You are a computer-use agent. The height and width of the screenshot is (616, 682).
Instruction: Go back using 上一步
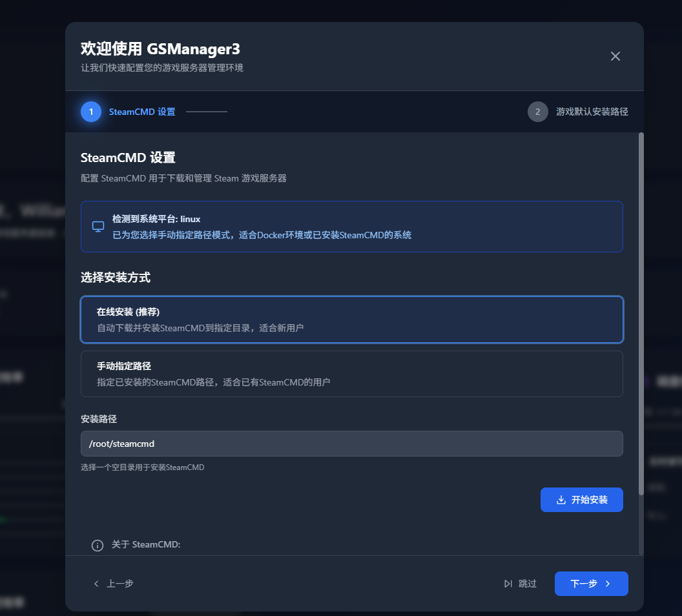click(114, 584)
